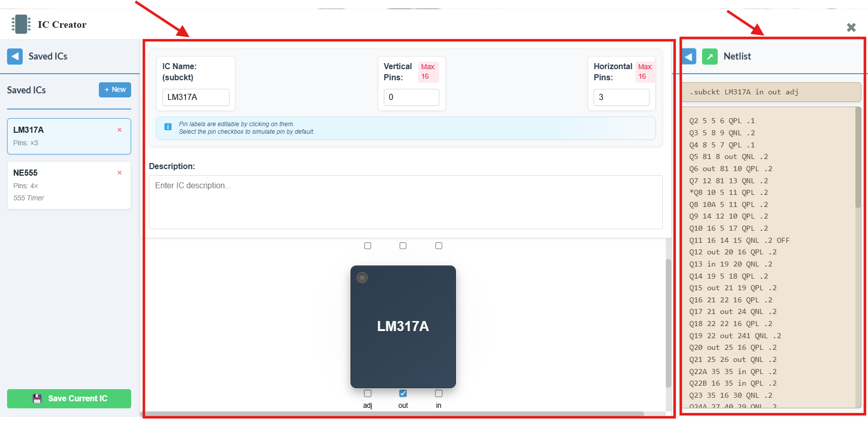Tick the in pin checkbox
Viewport: 868px width, 425px height.
tap(439, 393)
